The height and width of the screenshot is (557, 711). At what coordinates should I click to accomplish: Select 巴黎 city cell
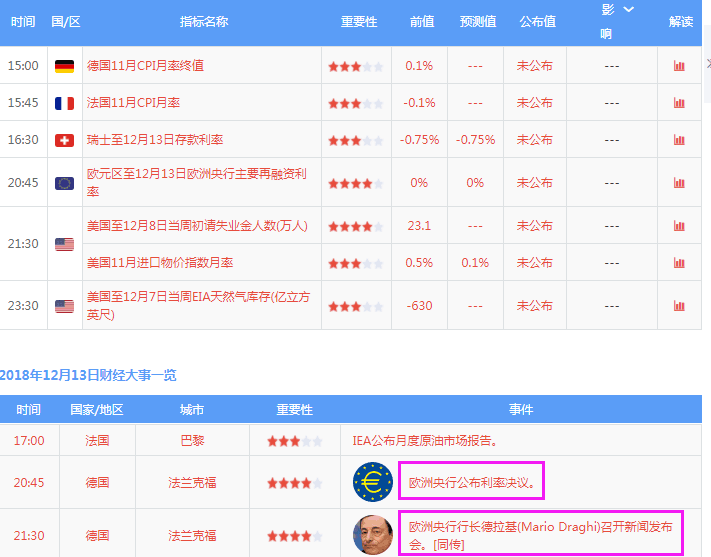point(192,440)
